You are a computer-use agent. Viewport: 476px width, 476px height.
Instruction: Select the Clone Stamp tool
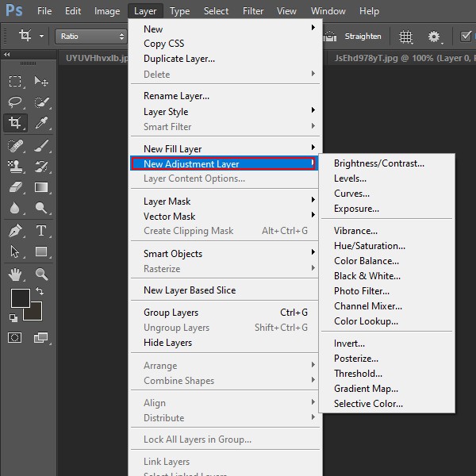pyautogui.click(x=15, y=167)
